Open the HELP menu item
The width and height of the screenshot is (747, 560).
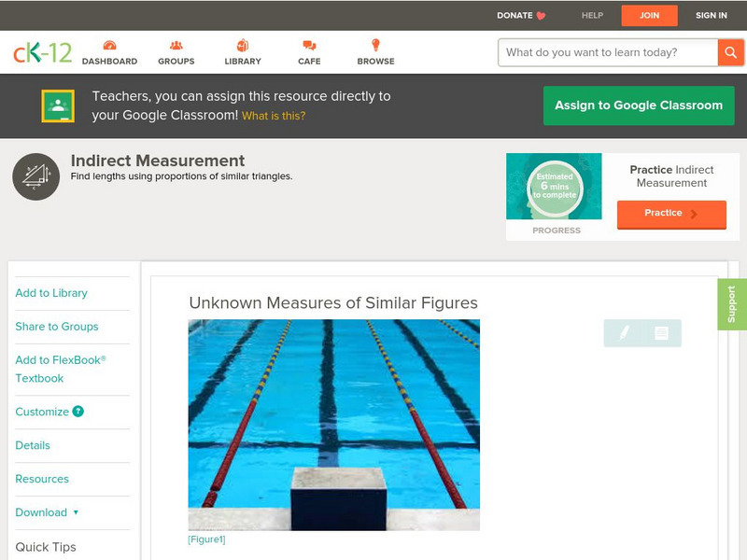point(592,15)
